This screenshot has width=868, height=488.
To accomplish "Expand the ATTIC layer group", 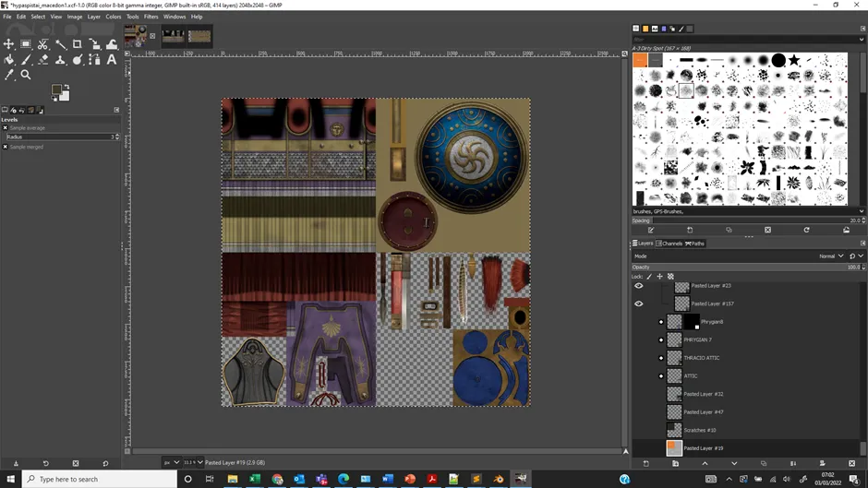I will tap(661, 375).
